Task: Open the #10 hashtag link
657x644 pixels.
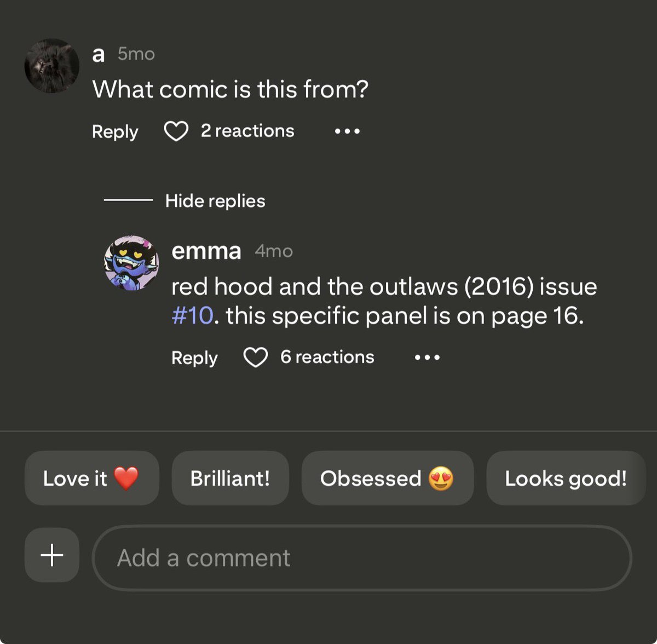Action: point(192,316)
